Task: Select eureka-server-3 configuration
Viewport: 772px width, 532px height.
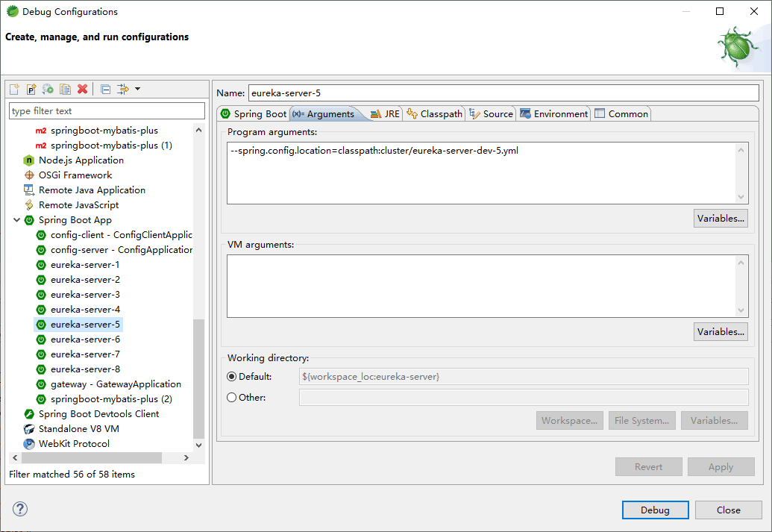Action: pos(78,295)
